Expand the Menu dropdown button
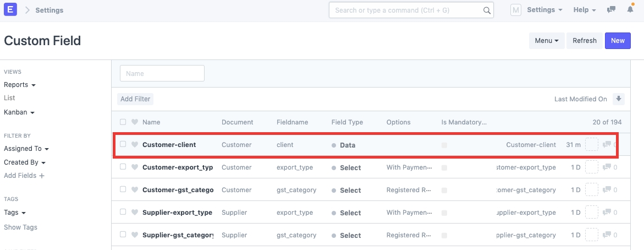Screen dimensions: 644x250 tap(546, 41)
